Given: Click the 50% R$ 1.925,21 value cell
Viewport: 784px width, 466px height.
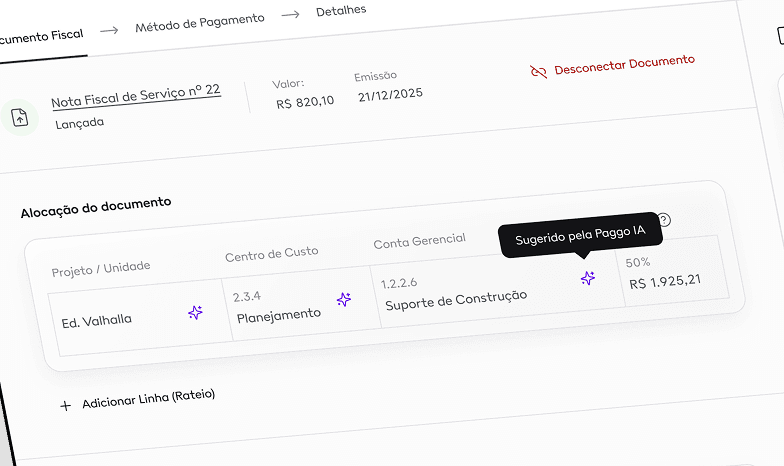Looking at the screenshot, I should [672, 270].
